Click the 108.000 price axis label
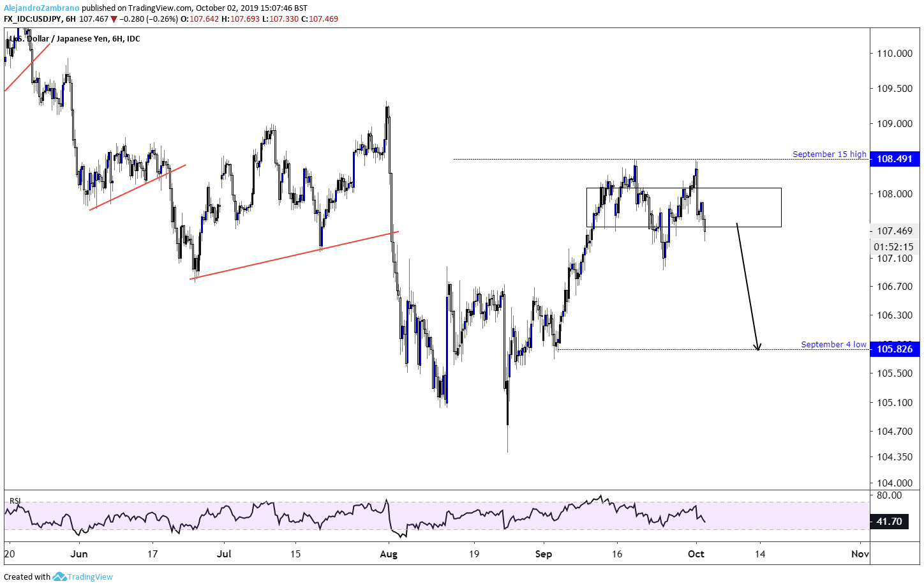The width and height of the screenshot is (924, 588). coord(895,193)
